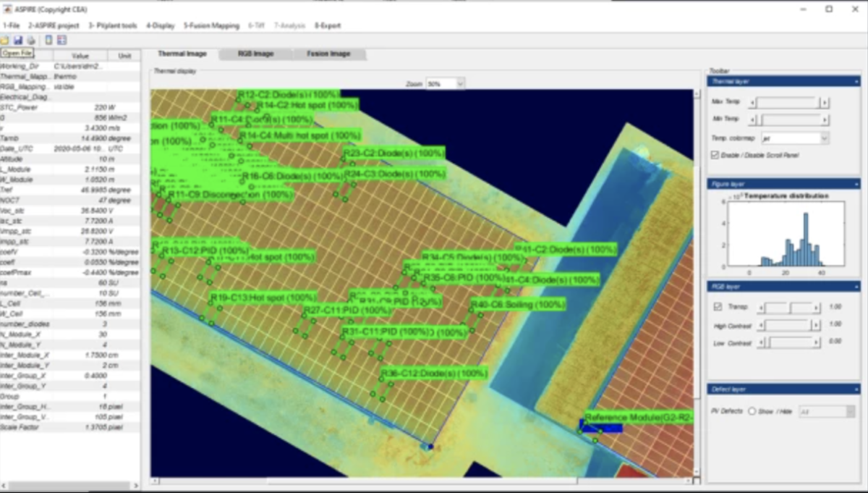The width and height of the screenshot is (868, 493).
Task: Click the horizontal scrollbar below thermal image
Action: 420,481
